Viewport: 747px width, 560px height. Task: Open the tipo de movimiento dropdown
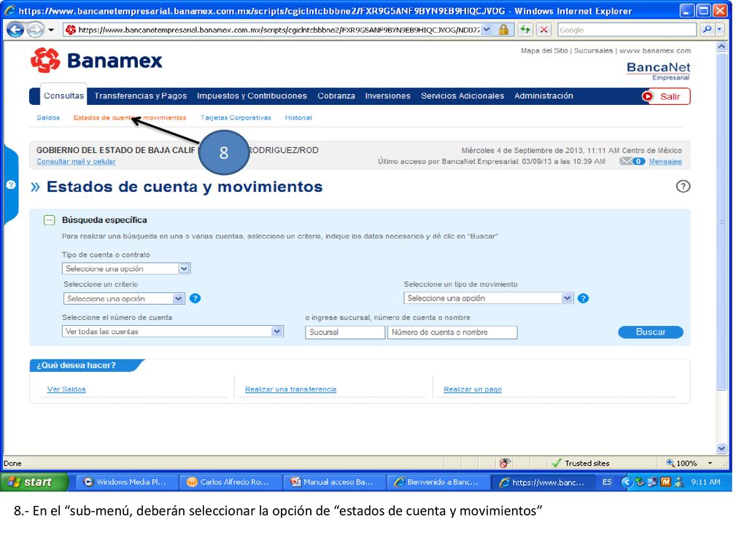488,298
